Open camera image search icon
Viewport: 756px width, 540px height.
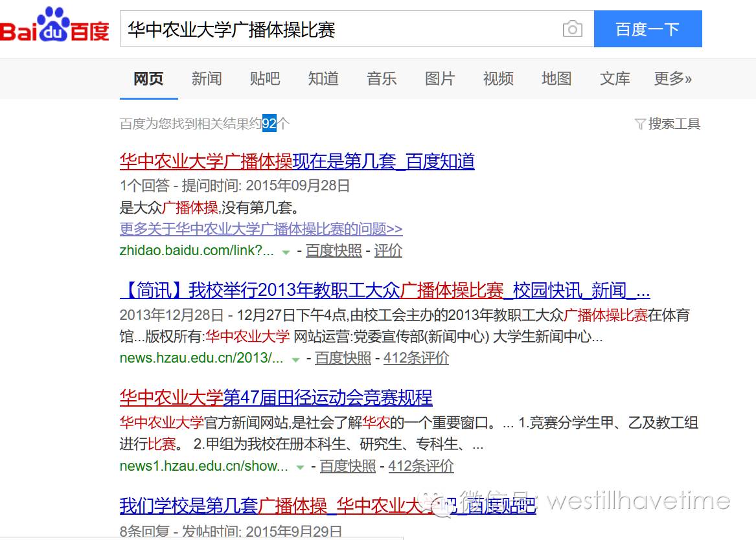click(x=572, y=29)
